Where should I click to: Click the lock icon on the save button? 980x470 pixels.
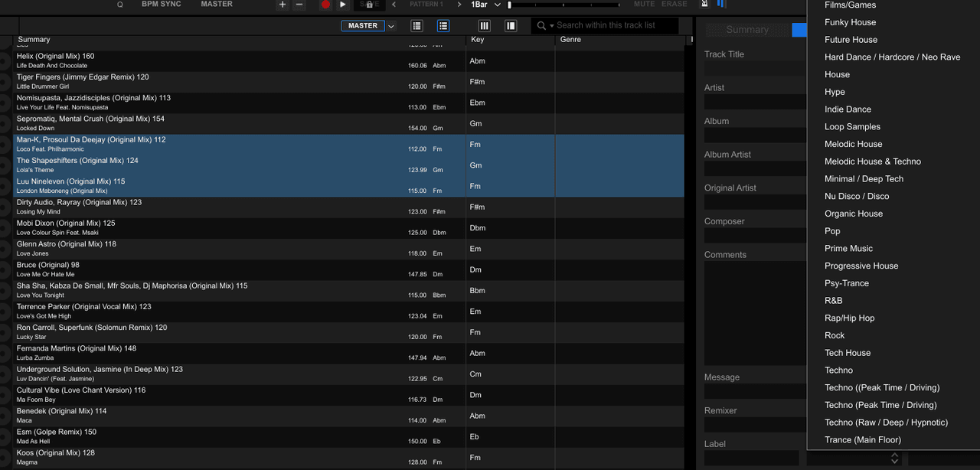[x=370, y=5]
